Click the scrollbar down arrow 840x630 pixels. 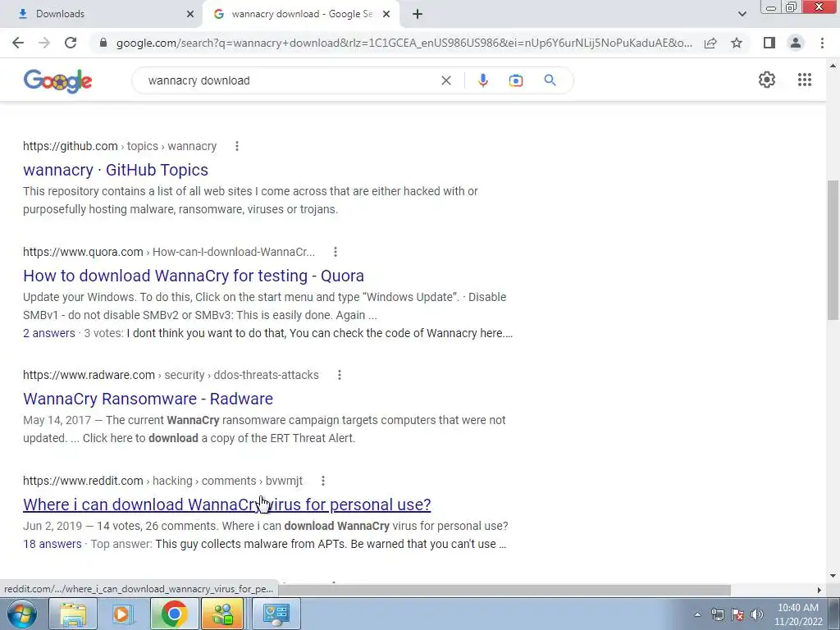point(833,576)
